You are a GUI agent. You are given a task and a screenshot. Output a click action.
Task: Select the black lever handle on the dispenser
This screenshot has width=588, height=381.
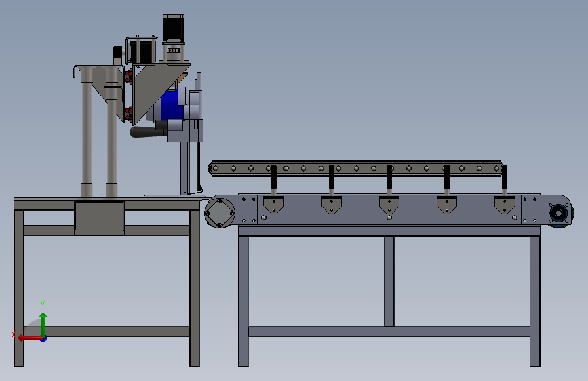[148, 132]
